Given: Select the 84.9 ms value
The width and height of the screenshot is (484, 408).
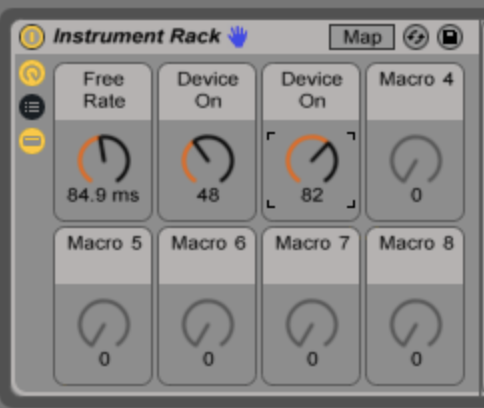Looking at the screenshot, I should point(103,195).
